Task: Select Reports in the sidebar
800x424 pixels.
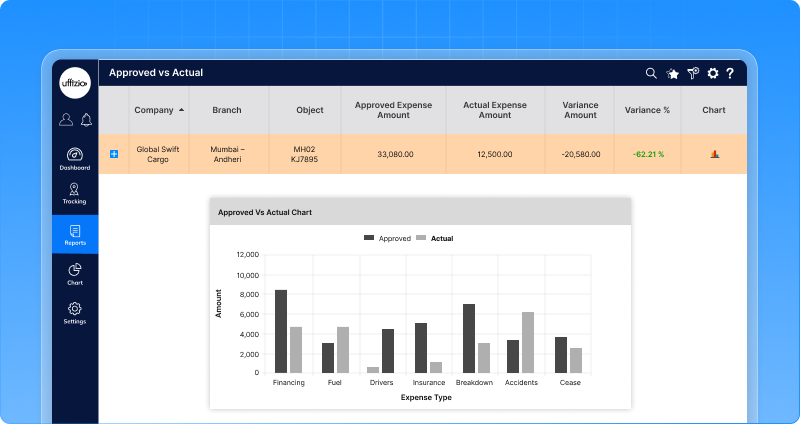Action: pyautogui.click(x=75, y=235)
